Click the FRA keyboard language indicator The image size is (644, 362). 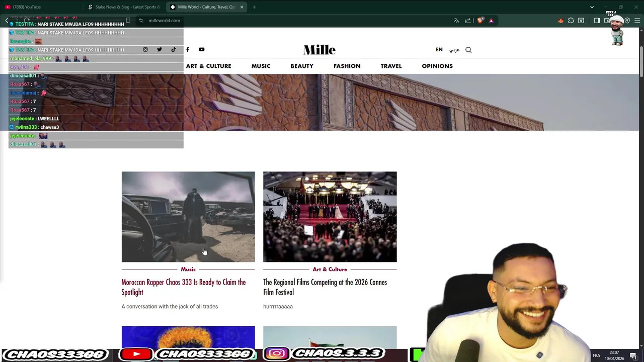coord(596,355)
